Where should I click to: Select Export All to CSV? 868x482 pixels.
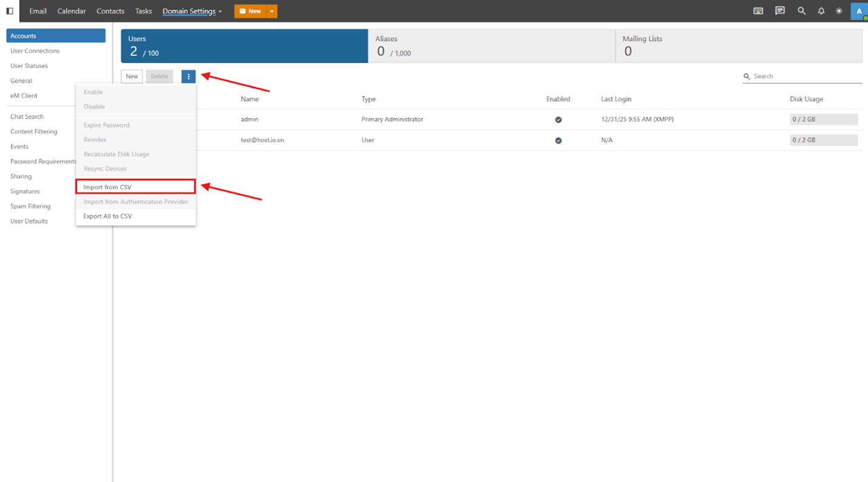[x=135, y=216]
